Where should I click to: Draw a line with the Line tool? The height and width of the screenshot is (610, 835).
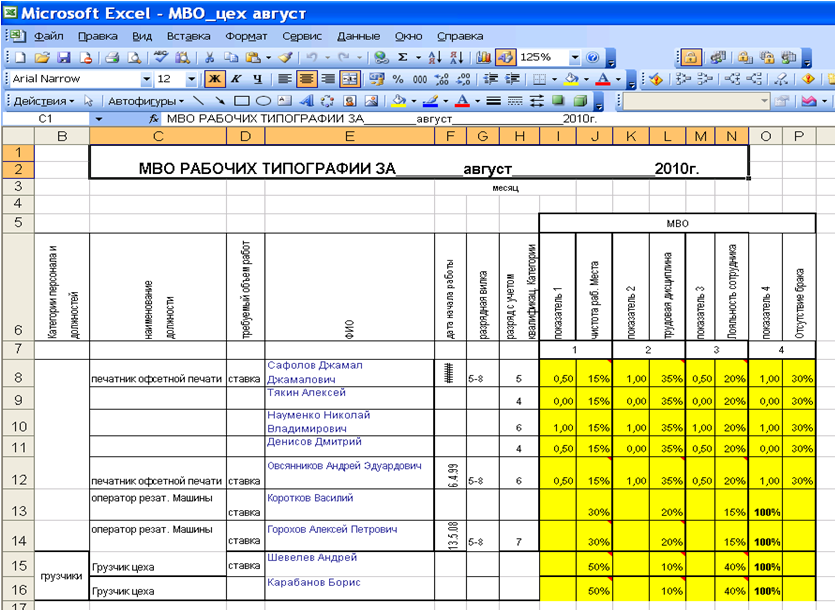click(198, 101)
